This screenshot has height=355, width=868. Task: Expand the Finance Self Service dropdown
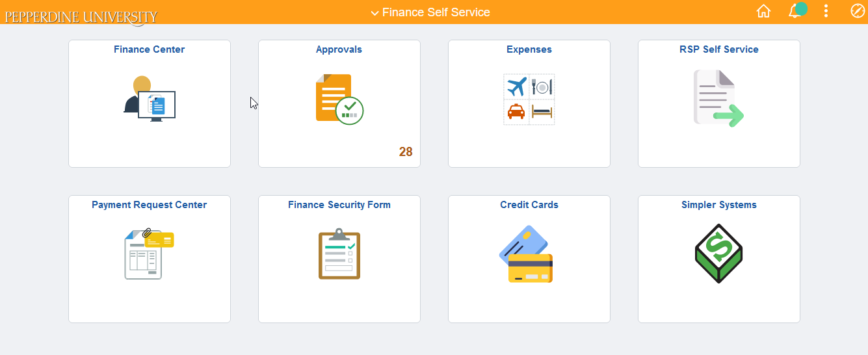[x=430, y=12]
